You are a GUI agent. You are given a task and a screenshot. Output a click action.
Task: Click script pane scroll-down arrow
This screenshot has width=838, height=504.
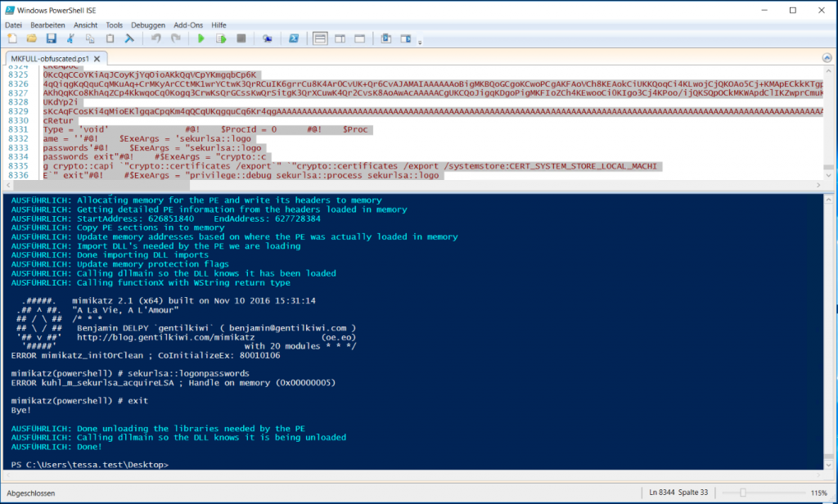click(828, 175)
